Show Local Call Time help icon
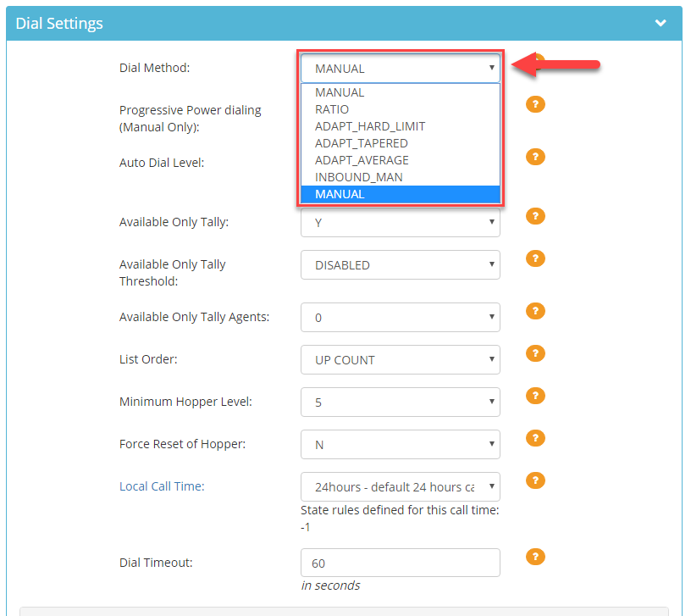 (x=535, y=480)
